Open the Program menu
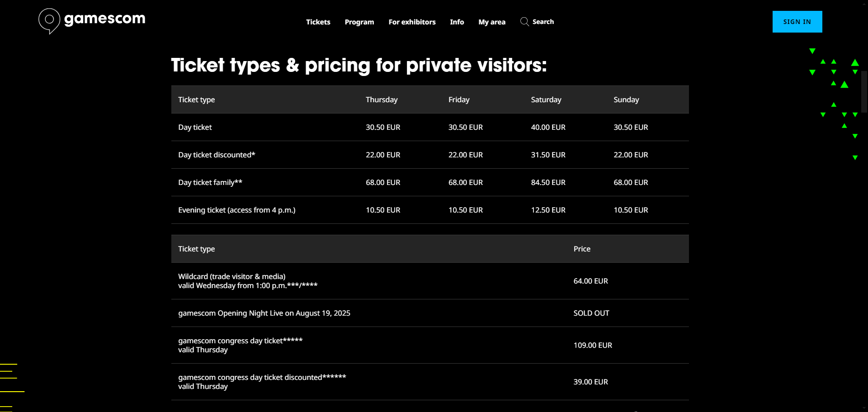The height and width of the screenshot is (412, 868). (x=359, y=22)
